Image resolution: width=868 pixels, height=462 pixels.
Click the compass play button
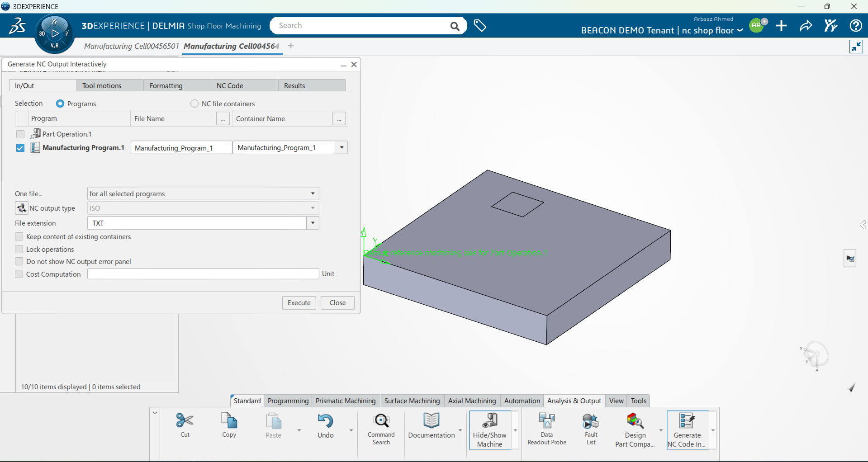55,33
